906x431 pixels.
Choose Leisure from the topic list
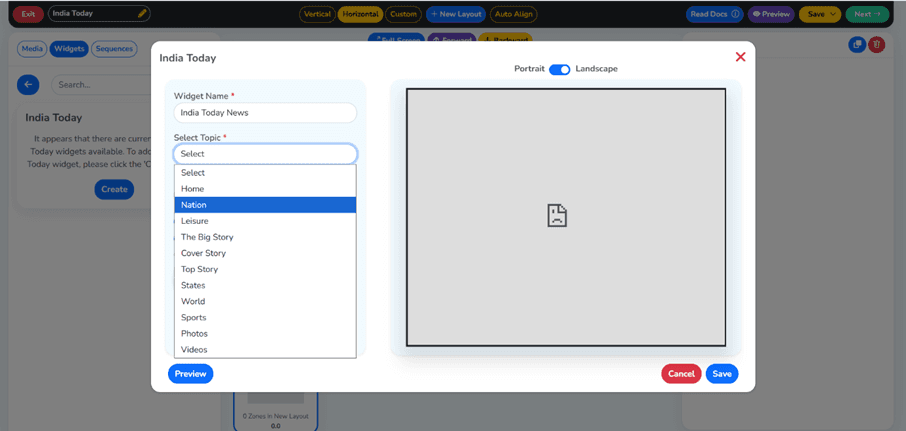pos(265,221)
